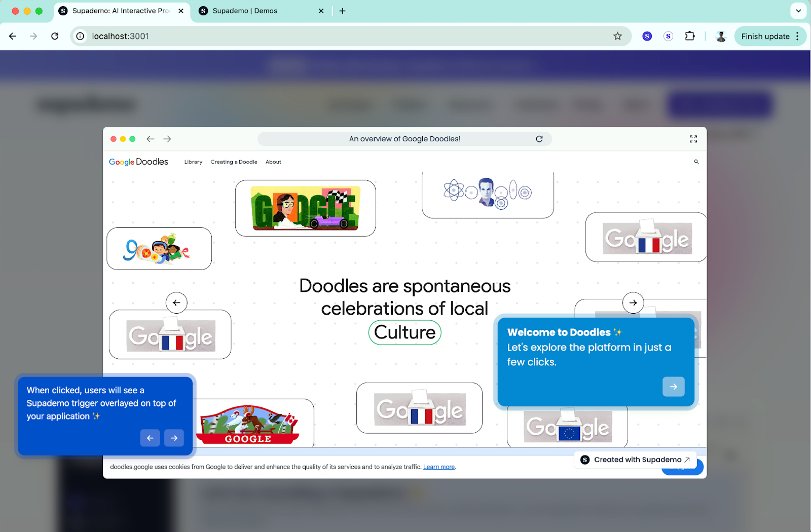Open the Chrome extensions puzzle icon
The width and height of the screenshot is (811, 532).
690,36
